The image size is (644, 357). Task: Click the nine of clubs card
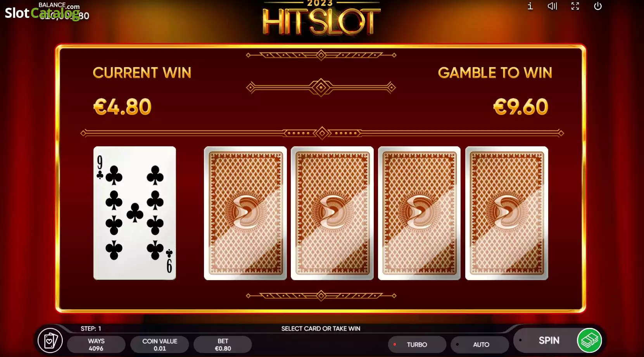coord(135,213)
